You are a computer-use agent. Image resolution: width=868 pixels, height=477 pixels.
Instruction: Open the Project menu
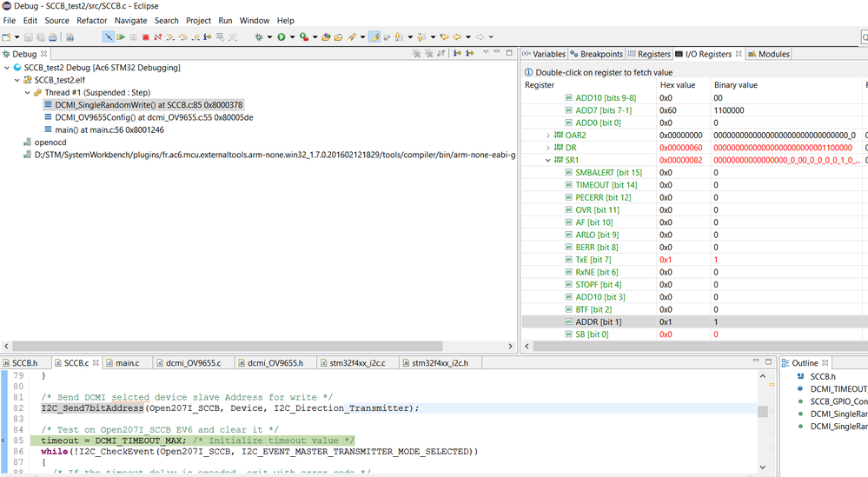point(198,21)
